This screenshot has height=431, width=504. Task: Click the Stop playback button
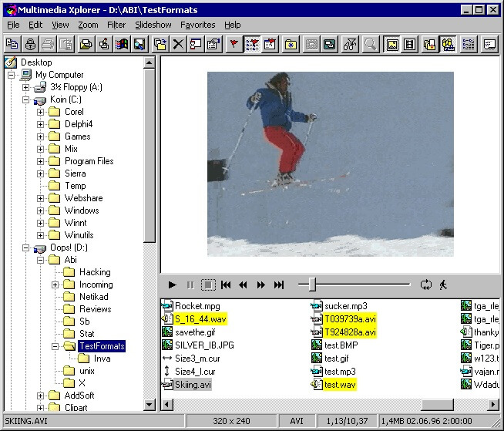point(207,285)
